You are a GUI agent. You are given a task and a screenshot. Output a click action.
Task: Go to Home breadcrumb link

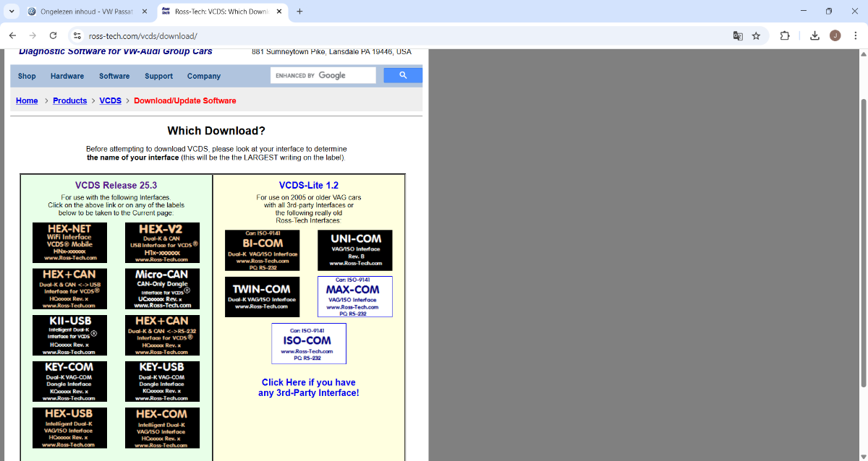pos(27,100)
